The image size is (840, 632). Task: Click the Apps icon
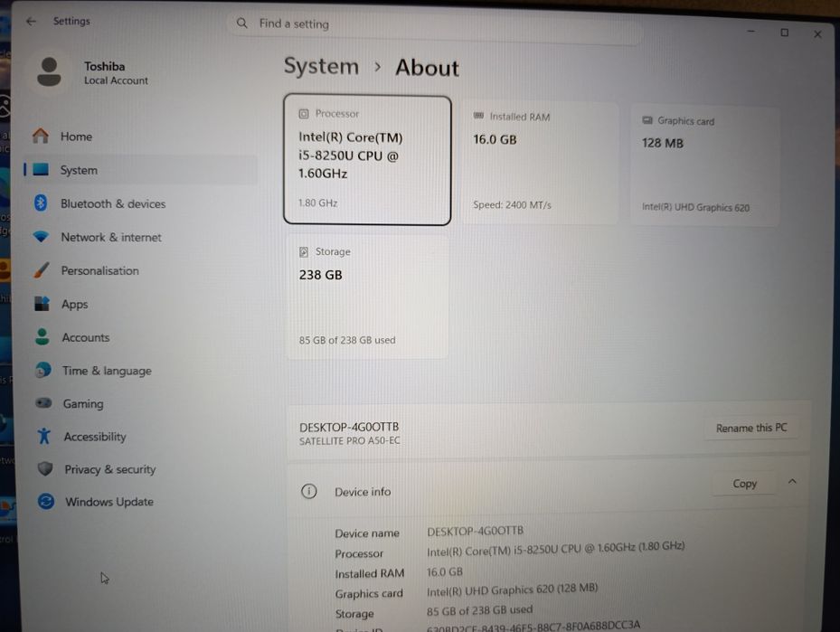coord(42,304)
